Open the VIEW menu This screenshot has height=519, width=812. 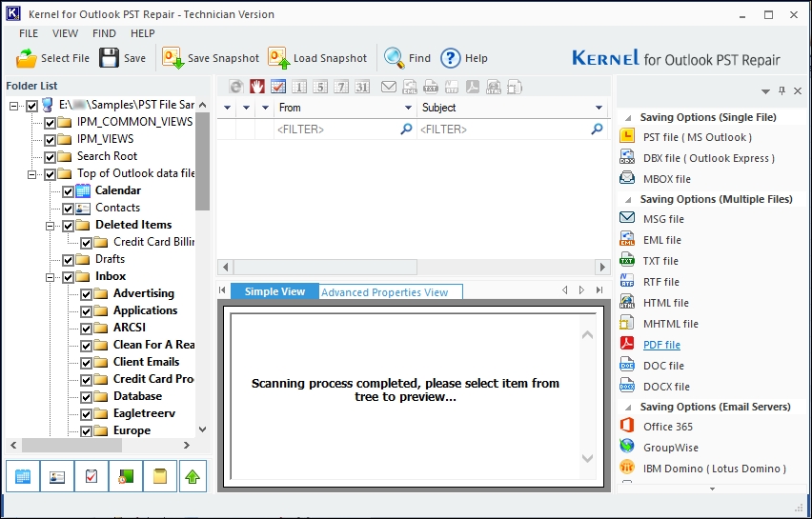tap(65, 33)
